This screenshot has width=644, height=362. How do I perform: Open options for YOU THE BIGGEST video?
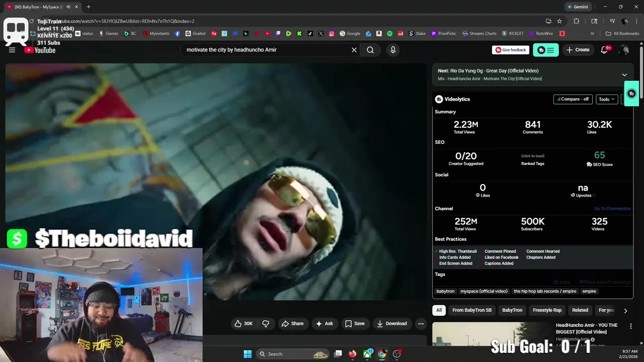tap(631, 326)
